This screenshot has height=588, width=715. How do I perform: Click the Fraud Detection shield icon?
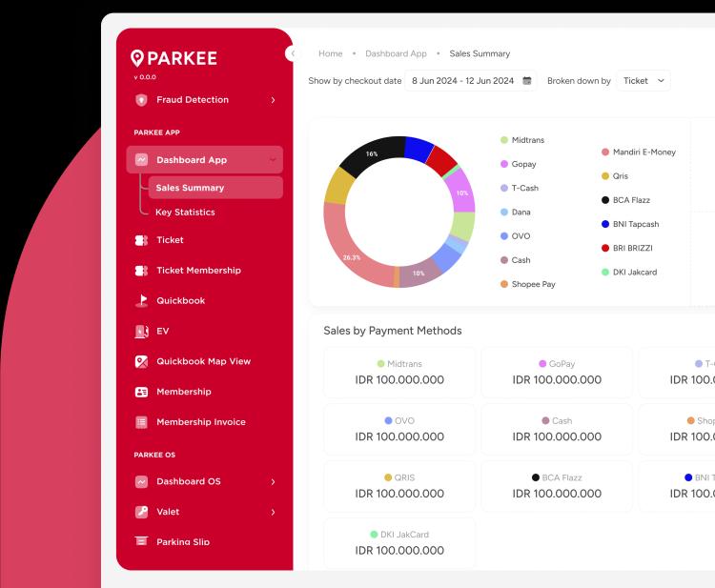pos(141,100)
